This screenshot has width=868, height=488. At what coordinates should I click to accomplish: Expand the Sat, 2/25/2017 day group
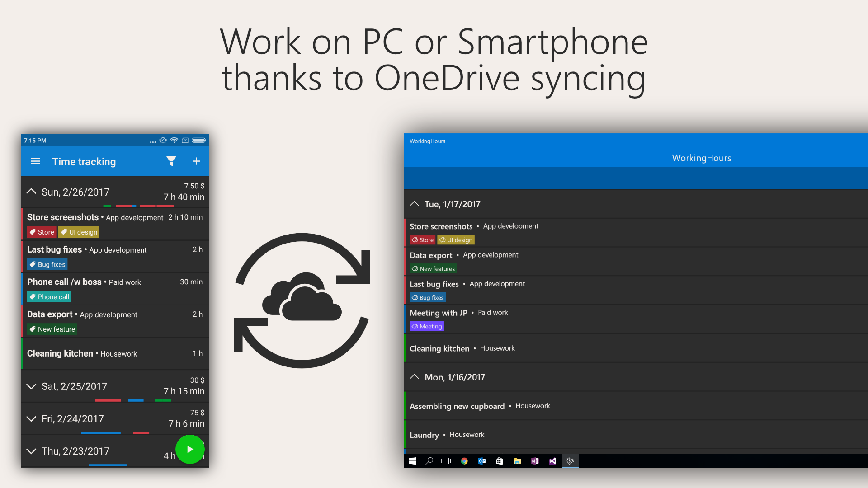(x=31, y=386)
